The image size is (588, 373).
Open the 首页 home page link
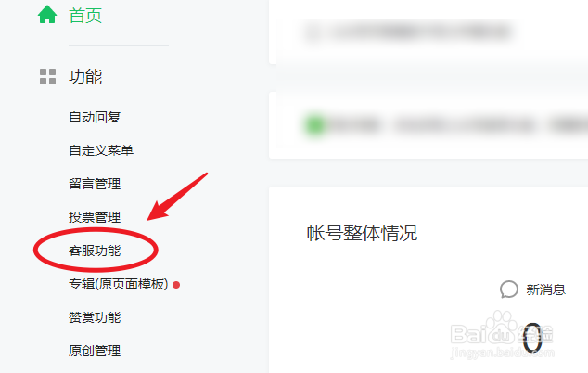[85, 16]
